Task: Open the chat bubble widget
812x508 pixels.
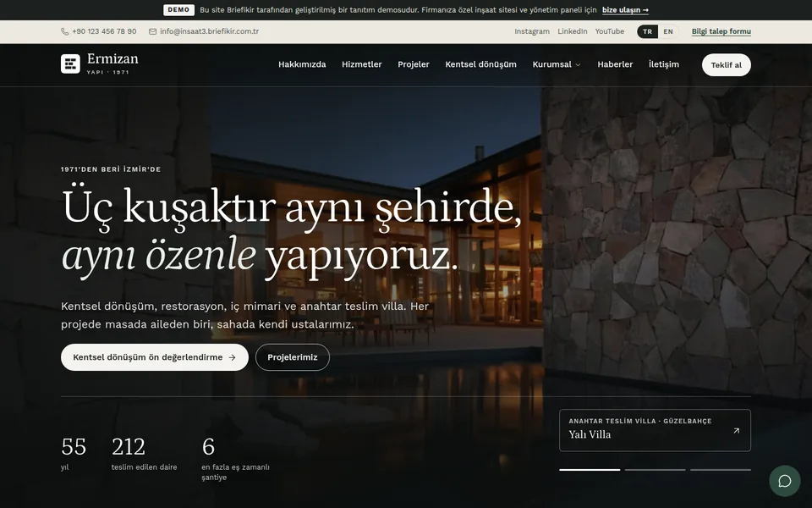Action: (785, 481)
